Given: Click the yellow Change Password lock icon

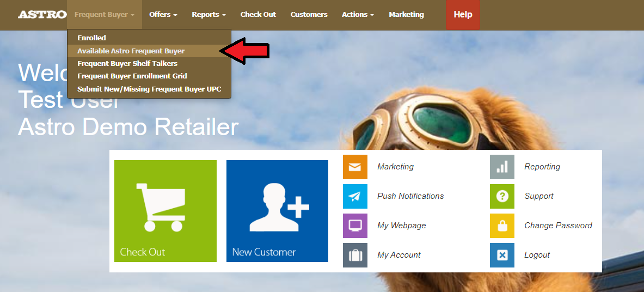Looking at the screenshot, I should (x=502, y=226).
